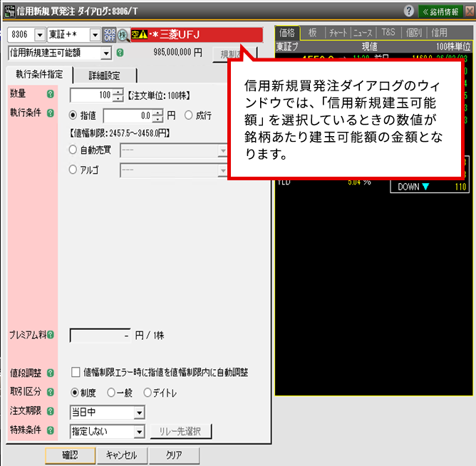
Task: Open 信用 tab in info panel
Action: [x=439, y=33]
